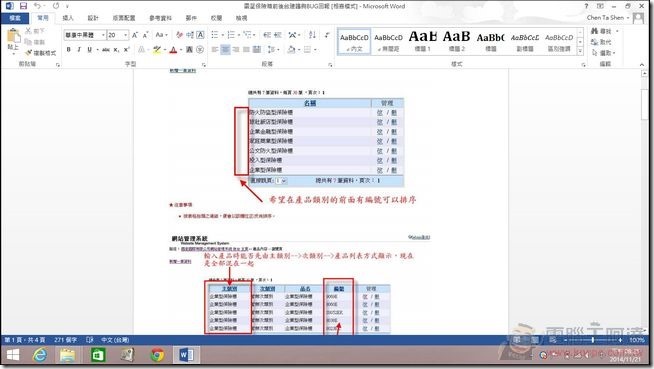Open the font size dropdown

126,35
